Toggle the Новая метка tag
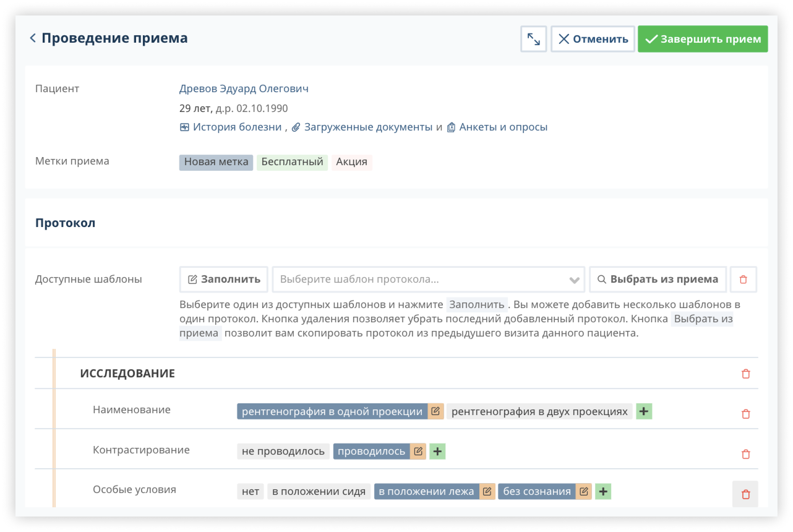 tap(216, 162)
